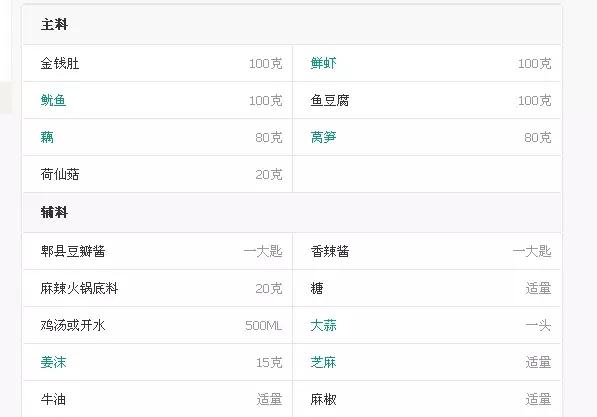Select the 金钱肚 ingredient row
Viewport: 597px width, 417px height.
pos(158,63)
